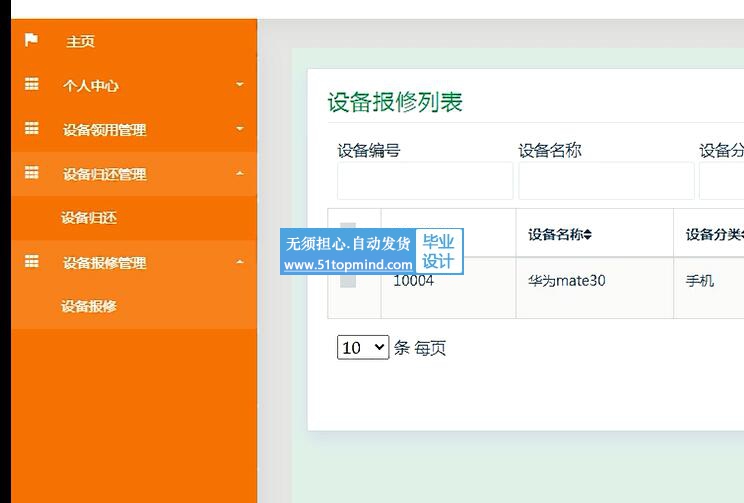Click the flag icon beside 主页
The width and height of the screenshot is (744, 503).
click(31, 40)
